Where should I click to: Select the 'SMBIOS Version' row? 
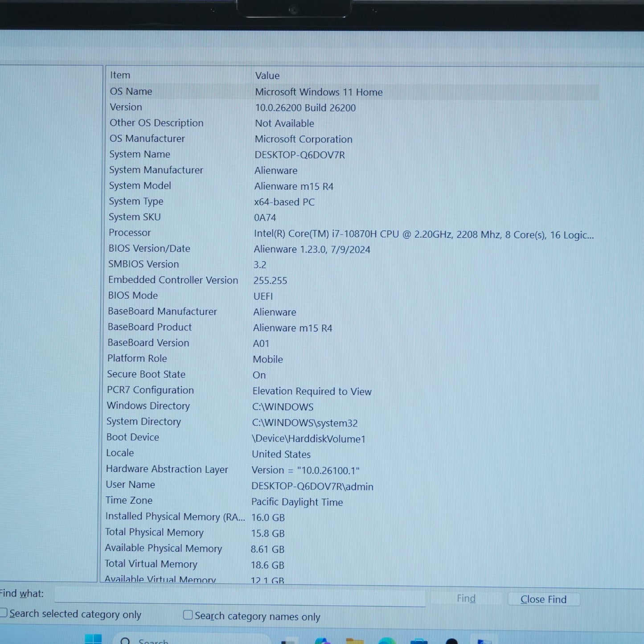[144, 264]
